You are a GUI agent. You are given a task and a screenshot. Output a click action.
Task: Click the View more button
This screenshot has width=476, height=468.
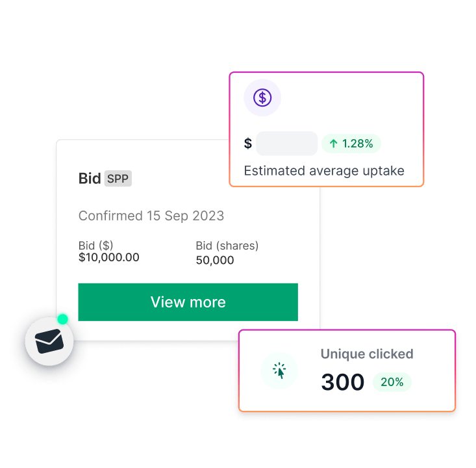click(188, 302)
